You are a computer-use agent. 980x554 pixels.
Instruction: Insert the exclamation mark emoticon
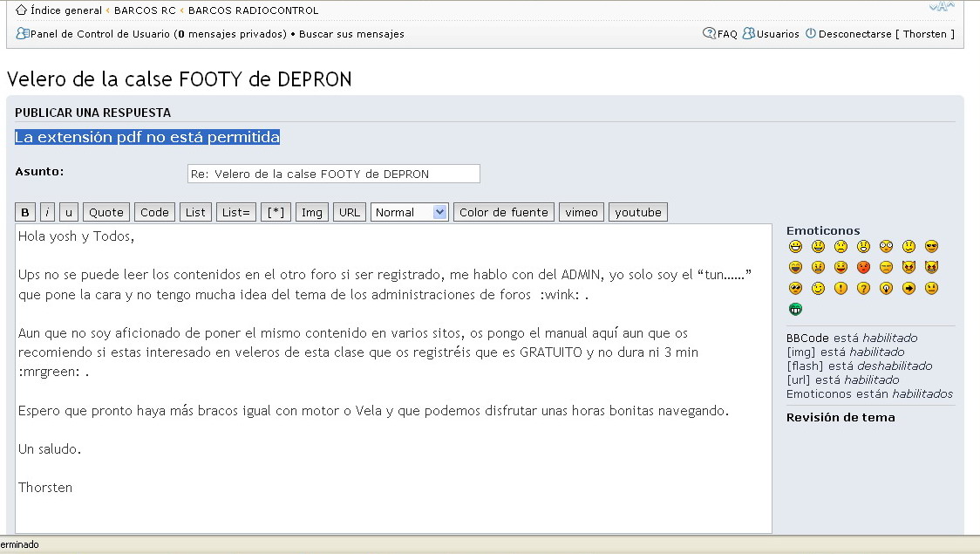(x=840, y=288)
